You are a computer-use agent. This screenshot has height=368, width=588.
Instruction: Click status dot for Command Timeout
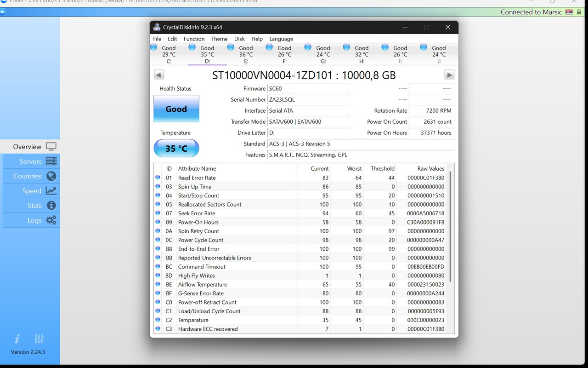[x=158, y=266]
